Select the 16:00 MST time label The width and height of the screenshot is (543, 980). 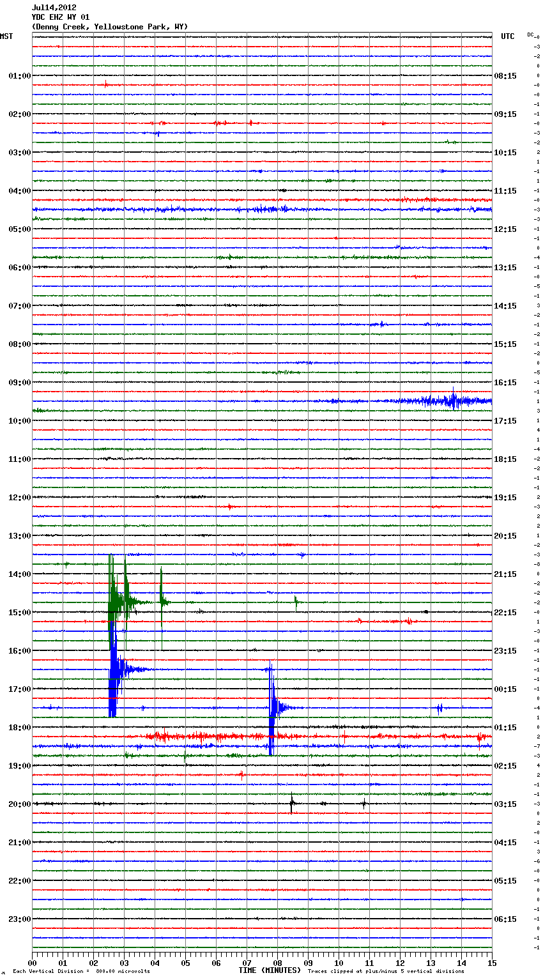[x=20, y=651]
